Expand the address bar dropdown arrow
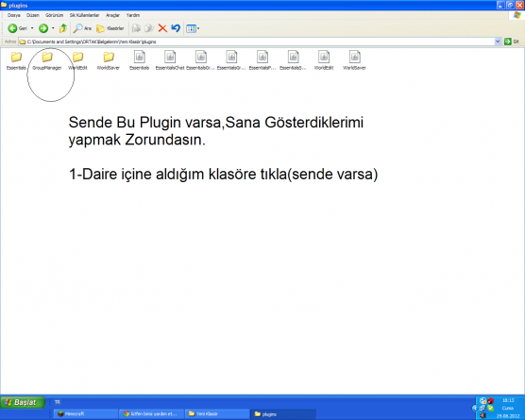Image resolution: width=525 pixels, height=420 pixels. click(498, 42)
